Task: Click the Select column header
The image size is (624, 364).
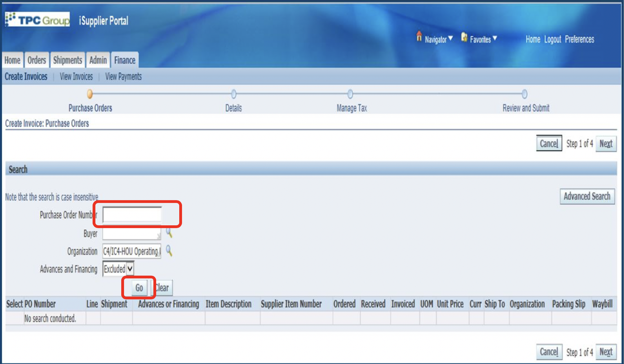Action: (14, 304)
